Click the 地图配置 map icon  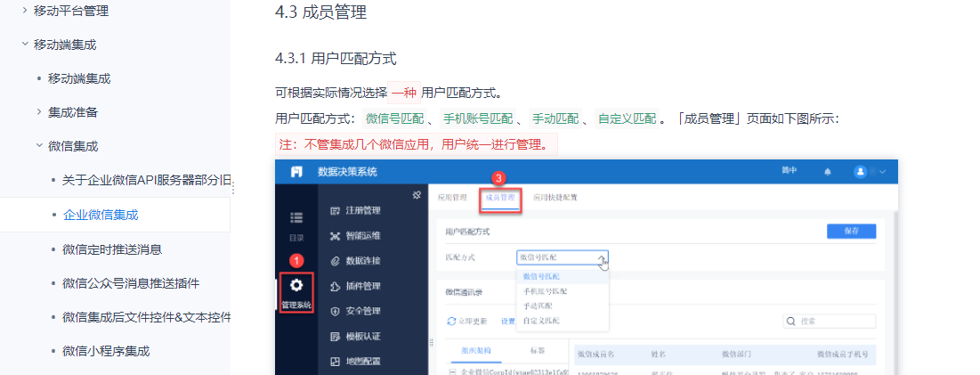point(334,362)
